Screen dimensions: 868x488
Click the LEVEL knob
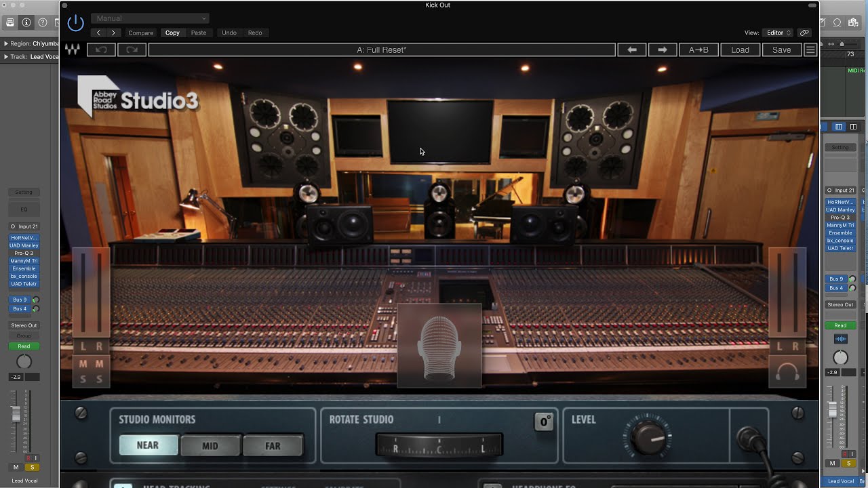point(649,437)
